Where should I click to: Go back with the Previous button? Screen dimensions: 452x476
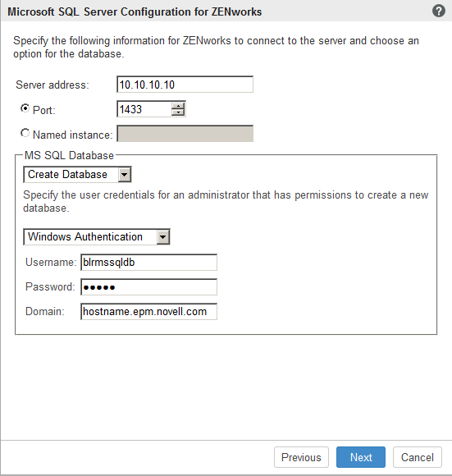coord(301,457)
